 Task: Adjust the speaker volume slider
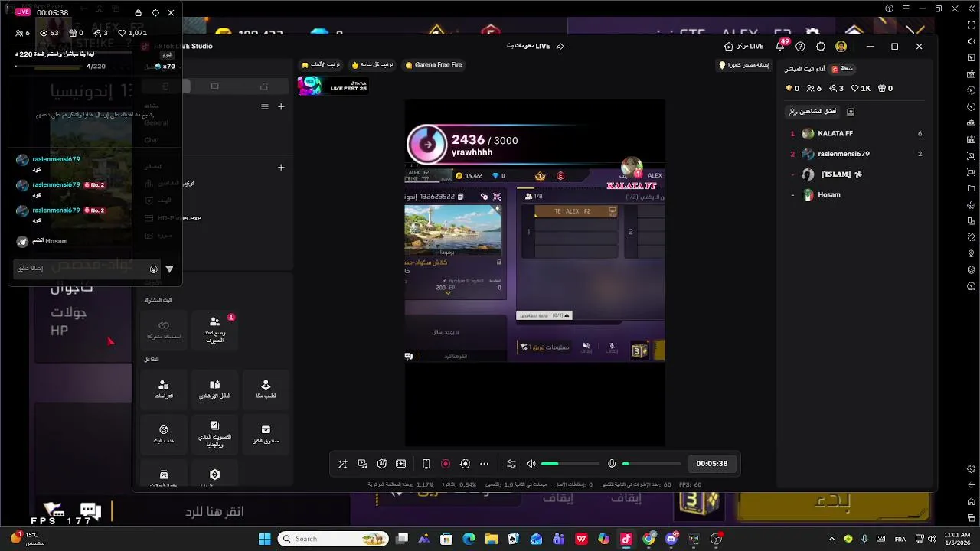[570, 464]
